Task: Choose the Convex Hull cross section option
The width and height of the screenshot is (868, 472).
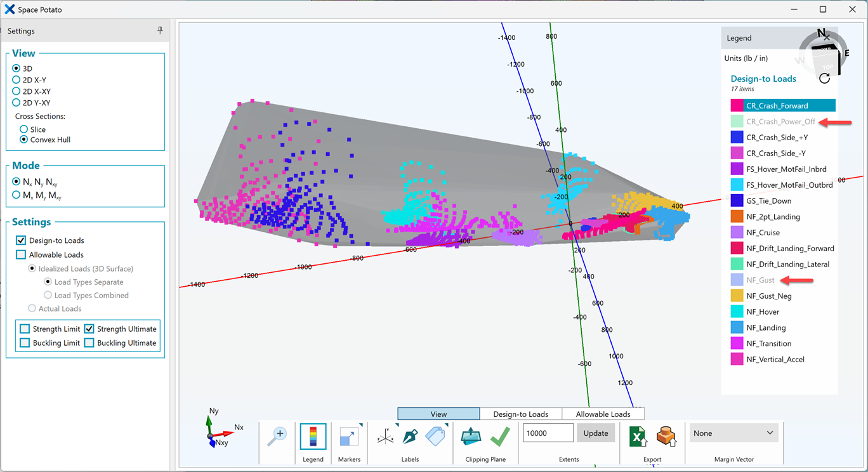Action: point(24,140)
